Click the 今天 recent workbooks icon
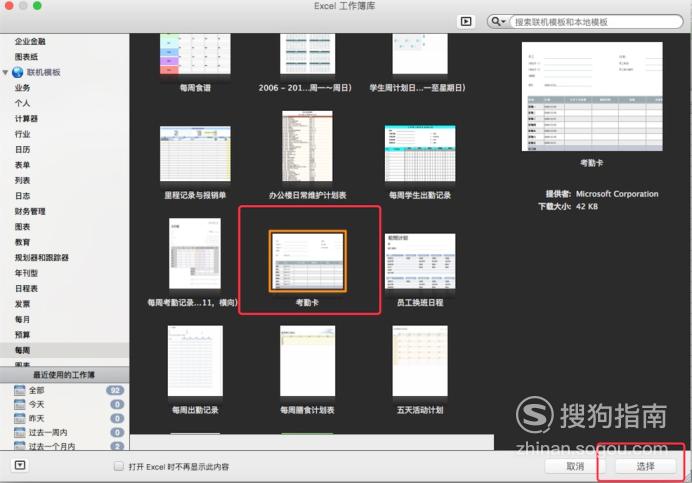 pyautogui.click(x=19, y=404)
